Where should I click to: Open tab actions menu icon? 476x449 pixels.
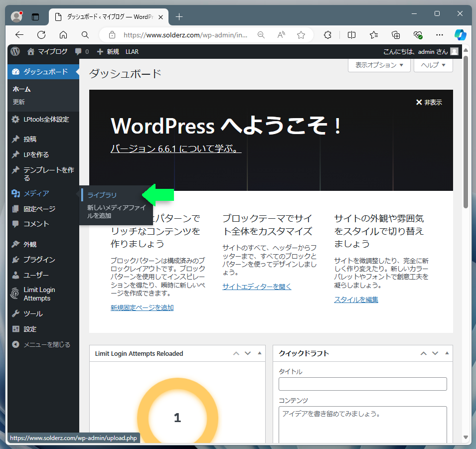click(35, 17)
